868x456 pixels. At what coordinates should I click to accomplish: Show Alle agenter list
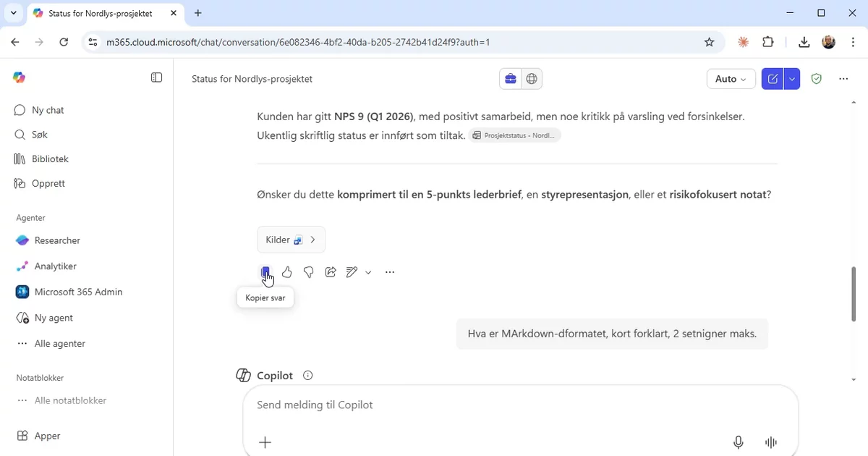(x=87, y=344)
